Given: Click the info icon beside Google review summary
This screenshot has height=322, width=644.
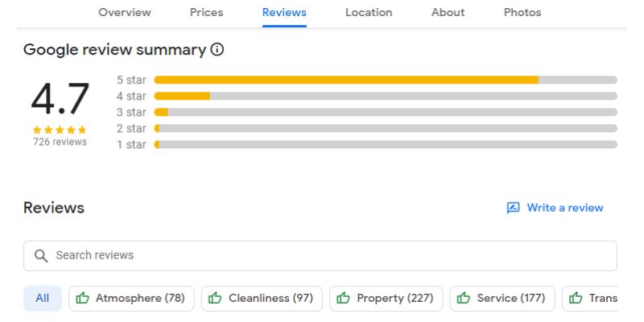Looking at the screenshot, I should pos(217,50).
